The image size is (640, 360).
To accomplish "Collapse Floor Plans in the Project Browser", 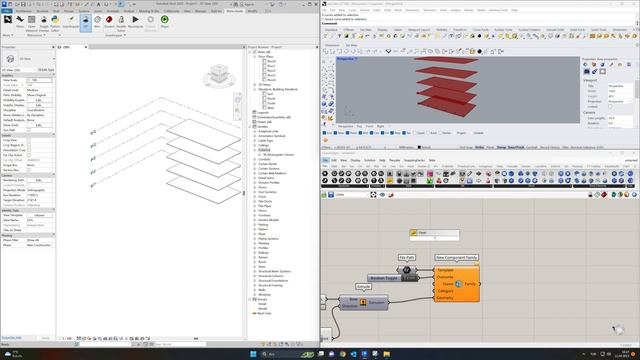I will tap(255, 56).
